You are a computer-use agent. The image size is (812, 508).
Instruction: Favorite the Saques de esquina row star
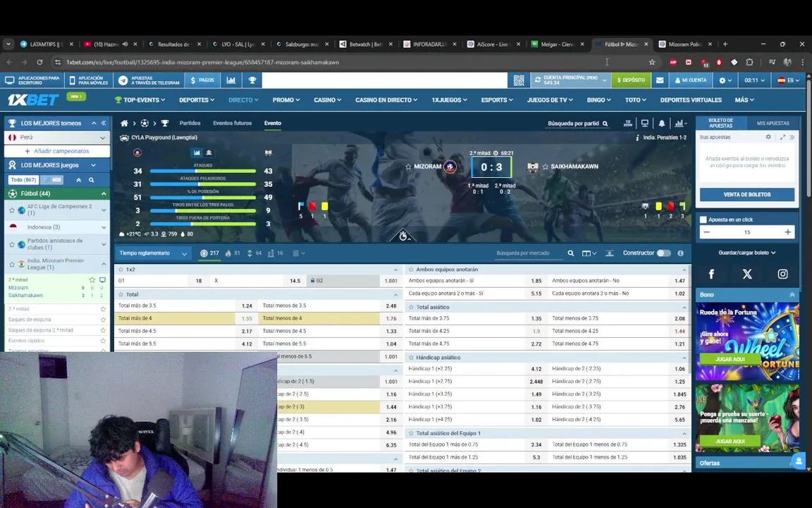coord(102,320)
